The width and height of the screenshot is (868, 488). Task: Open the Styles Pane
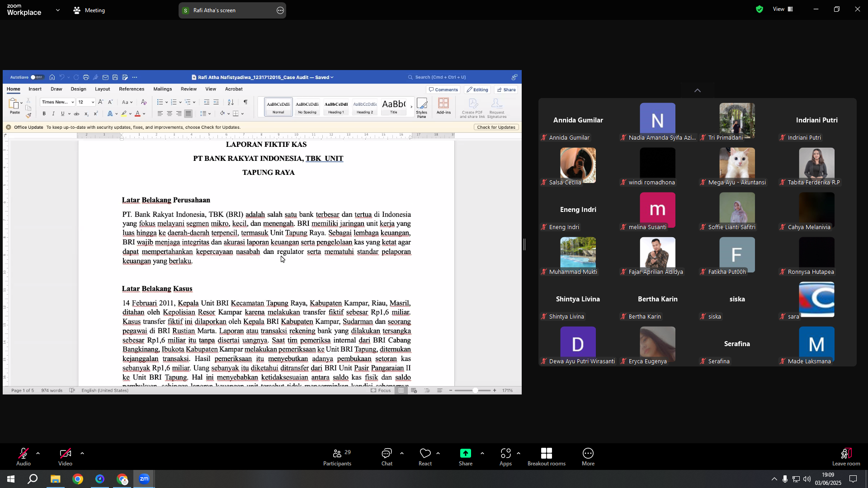coord(422,108)
